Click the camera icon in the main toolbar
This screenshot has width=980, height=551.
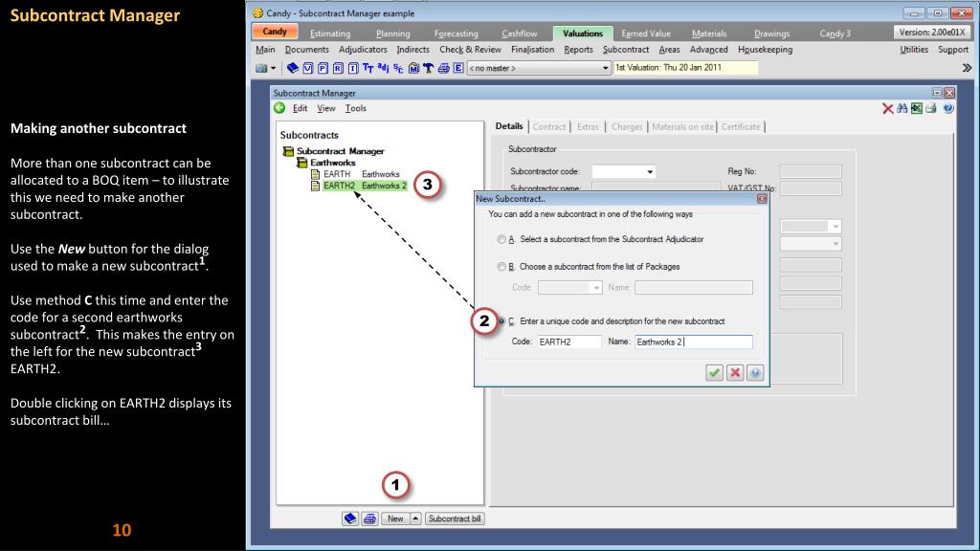pos(261,68)
